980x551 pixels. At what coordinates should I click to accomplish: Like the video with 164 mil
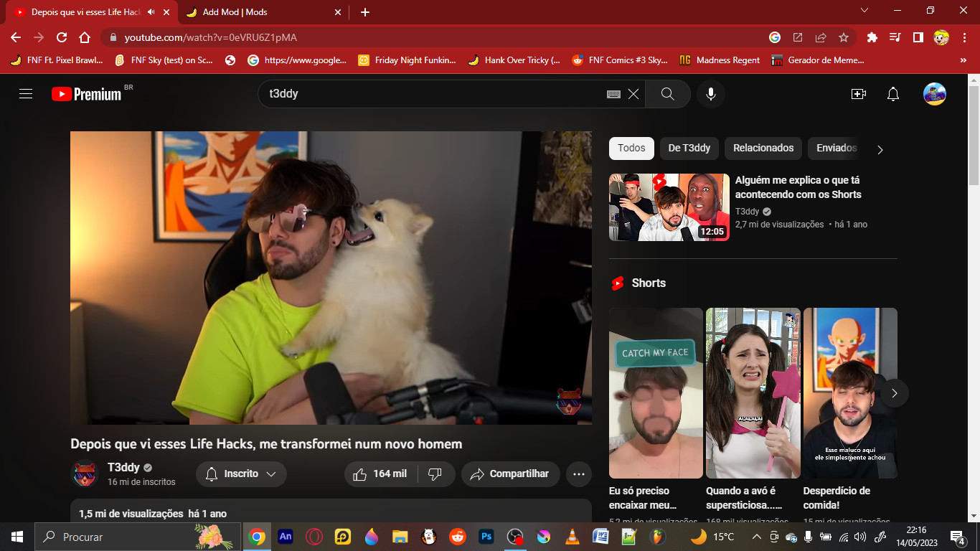pyautogui.click(x=380, y=474)
